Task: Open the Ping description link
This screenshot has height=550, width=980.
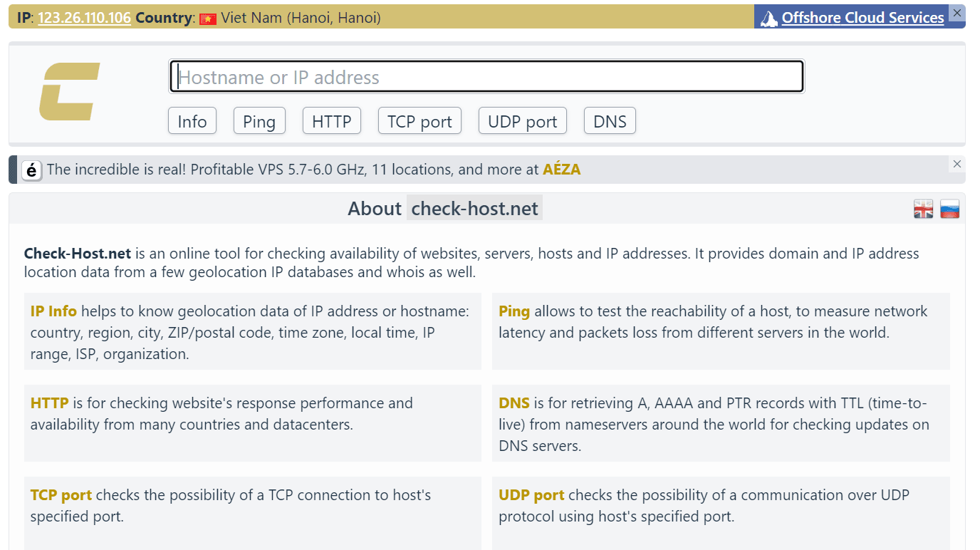Action: (514, 311)
